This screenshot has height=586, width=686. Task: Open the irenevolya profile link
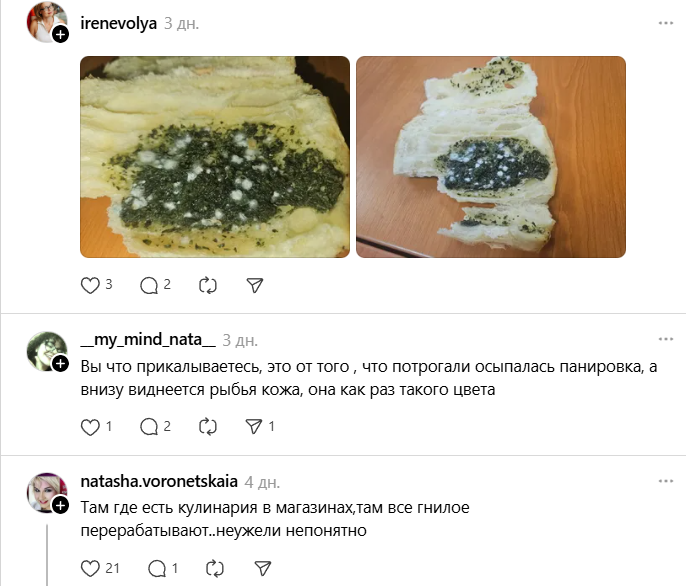119,23
